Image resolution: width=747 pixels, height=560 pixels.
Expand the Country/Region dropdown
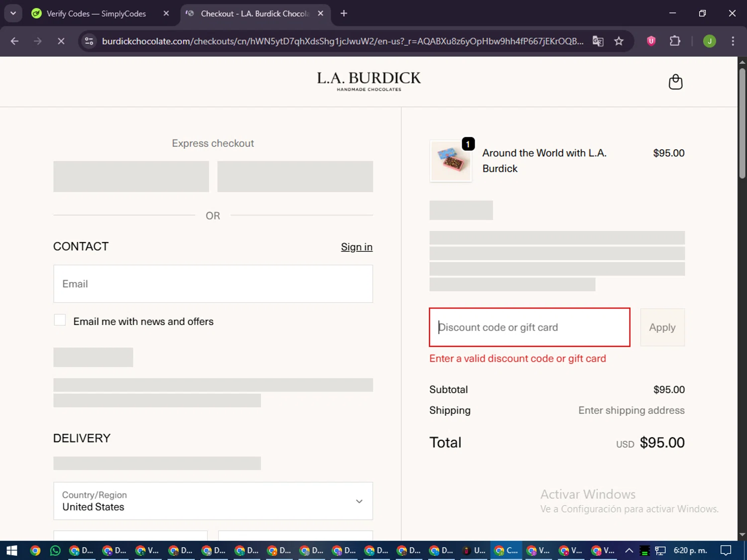[213, 501]
